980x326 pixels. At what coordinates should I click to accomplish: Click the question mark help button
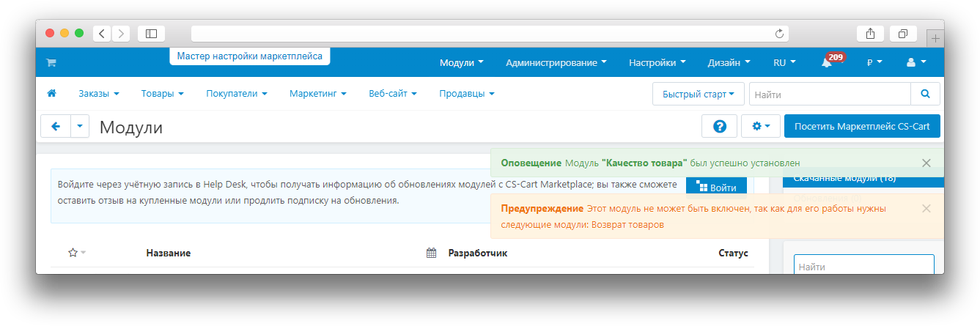coord(719,126)
